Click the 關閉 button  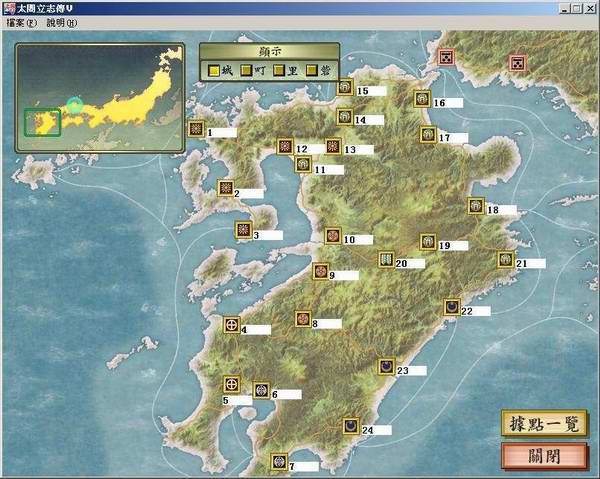[544, 455]
